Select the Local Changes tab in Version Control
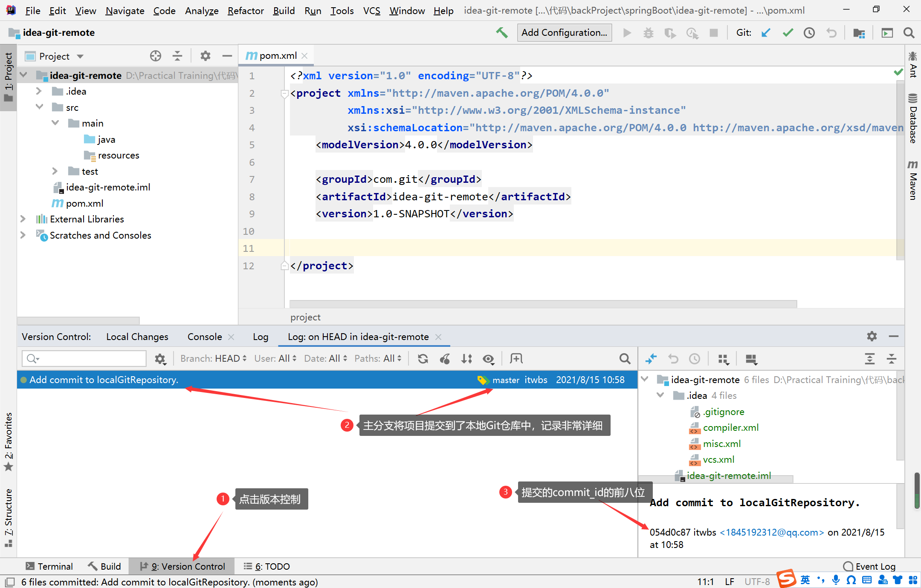 [137, 337]
